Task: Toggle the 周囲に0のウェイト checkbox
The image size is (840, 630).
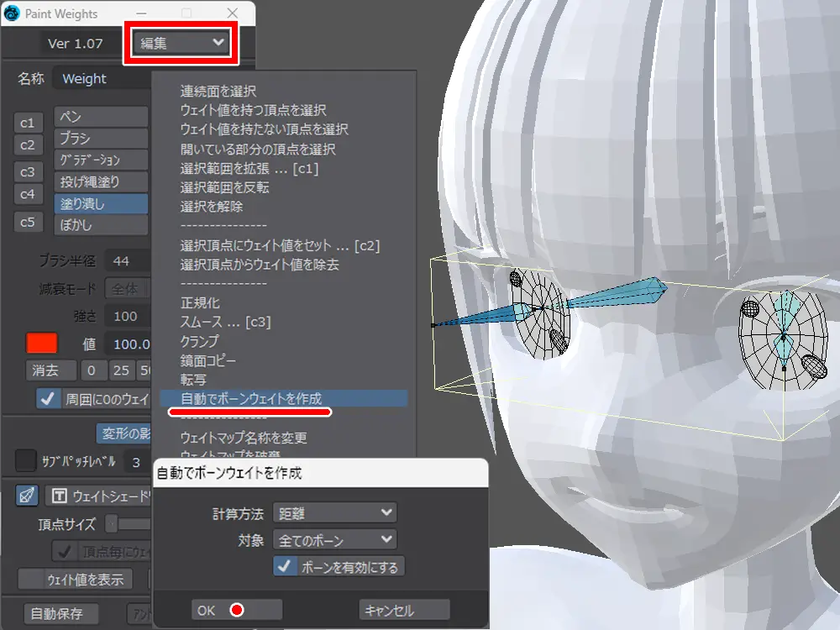Action: (49, 399)
